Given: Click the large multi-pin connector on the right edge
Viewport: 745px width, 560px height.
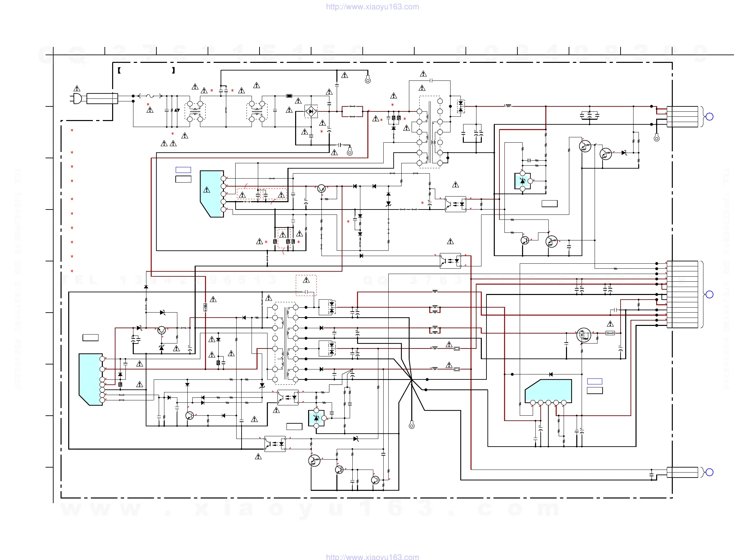Looking at the screenshot, I should click(x=682, y=295).
